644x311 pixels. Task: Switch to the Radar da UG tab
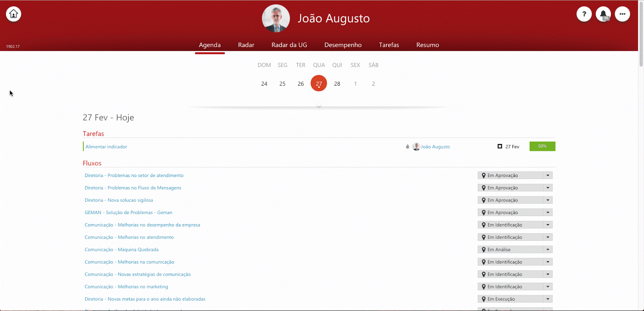[x=289, y=45]
